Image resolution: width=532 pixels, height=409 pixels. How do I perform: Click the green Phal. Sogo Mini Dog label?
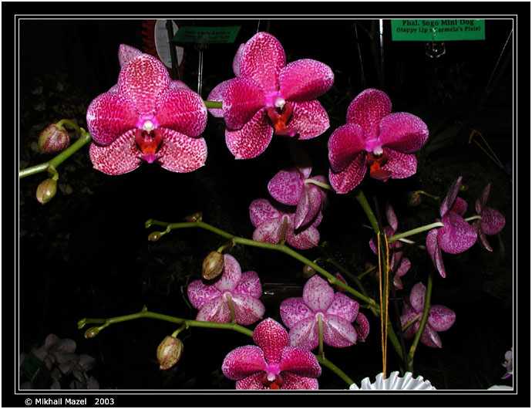coord(437,29)
